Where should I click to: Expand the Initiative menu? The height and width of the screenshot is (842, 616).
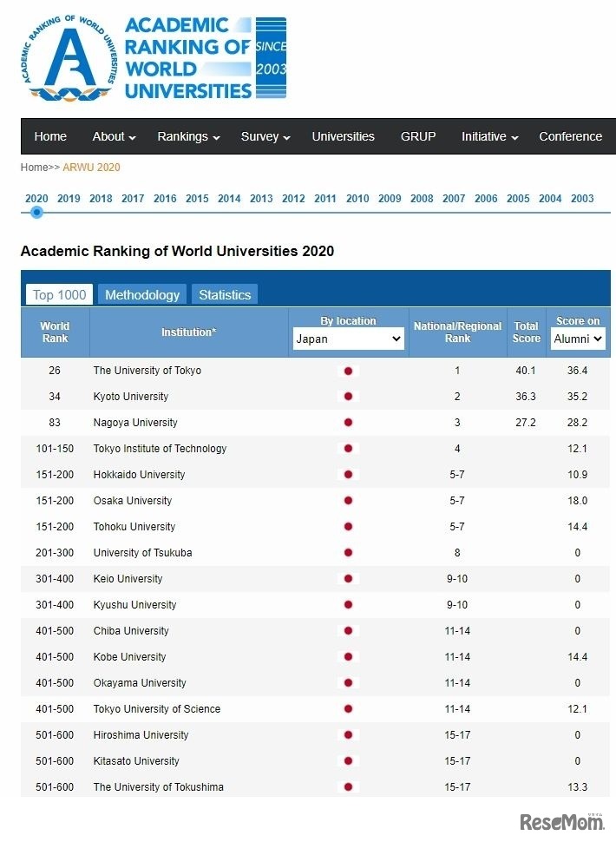[x=490, y=136]
